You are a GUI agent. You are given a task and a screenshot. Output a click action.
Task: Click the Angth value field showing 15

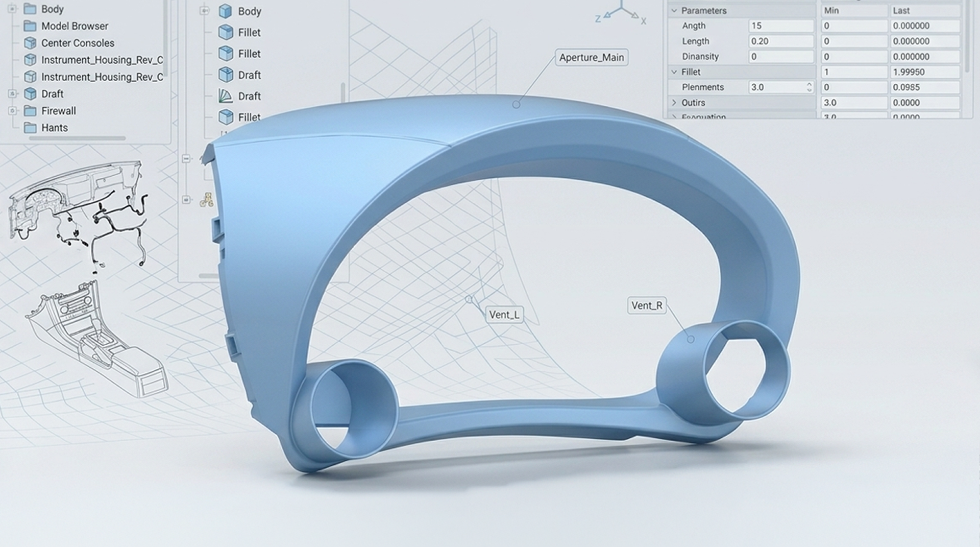point(781,26)
